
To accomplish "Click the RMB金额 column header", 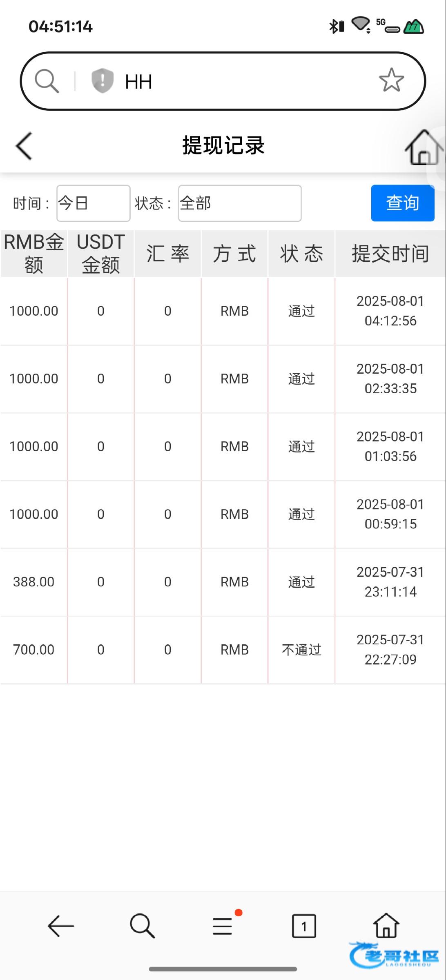I will 34,254.
